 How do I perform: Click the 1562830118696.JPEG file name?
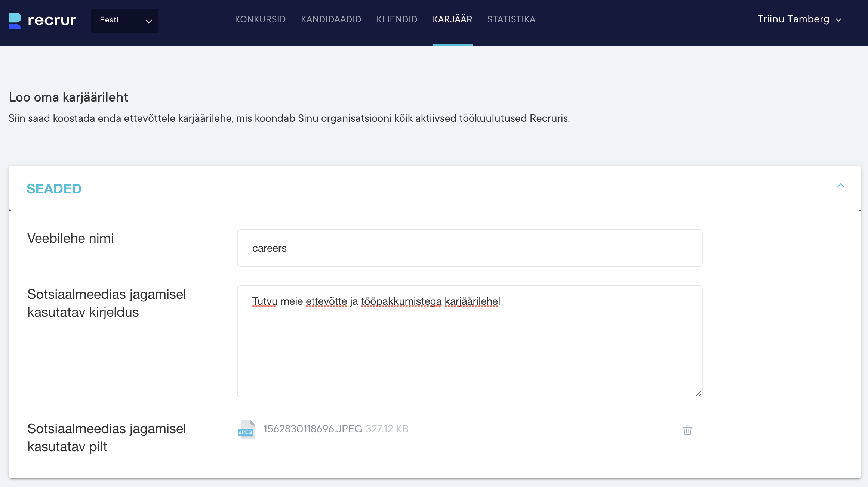click(313, 429)
